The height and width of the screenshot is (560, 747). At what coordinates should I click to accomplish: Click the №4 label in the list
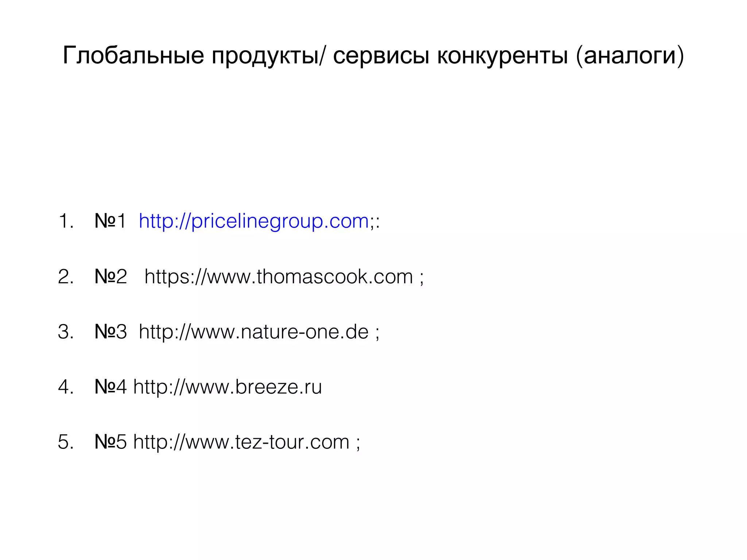point(111,387)
